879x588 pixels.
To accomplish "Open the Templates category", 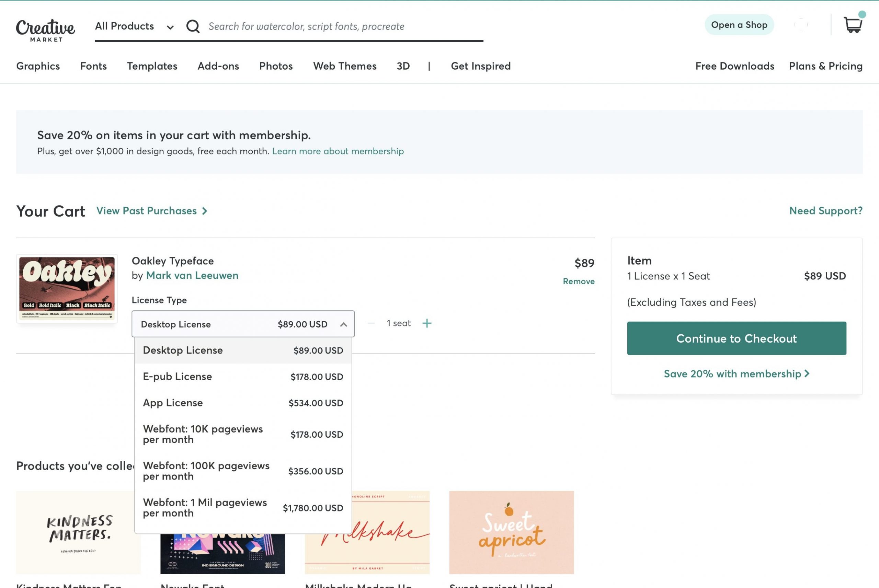I will click(x=152, y=66).
